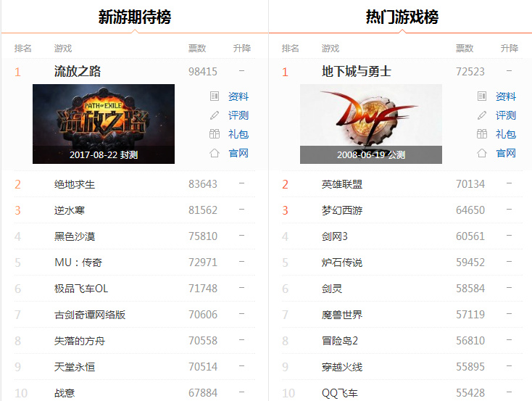Select the 热门游戏榜 tab heading
The width and height of the screenshot is (532, 401).
click(x=402, y=17)
